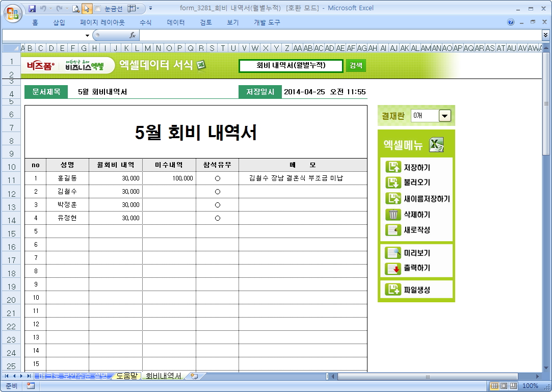Click the 저장하기 save icon
Image resolution: width=552 pixels, height=392 pixels.
pos(393,167)
